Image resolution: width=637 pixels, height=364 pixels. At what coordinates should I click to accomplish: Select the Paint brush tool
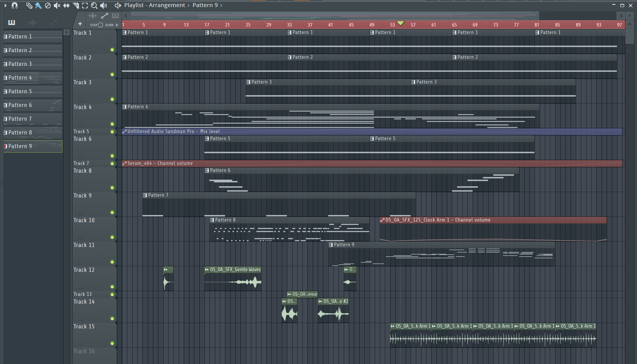(x=38, y=6)
